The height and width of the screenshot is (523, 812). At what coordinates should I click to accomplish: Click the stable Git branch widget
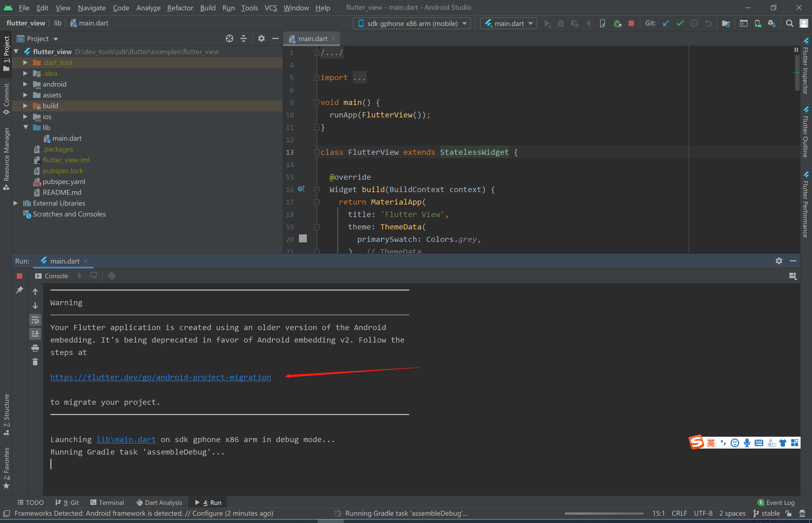click(767, 513)
